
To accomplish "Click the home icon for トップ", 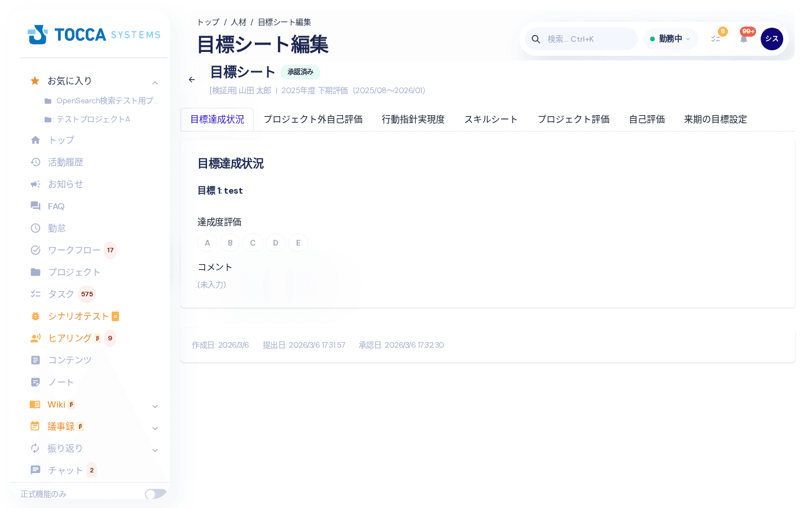I will point(36,140).
